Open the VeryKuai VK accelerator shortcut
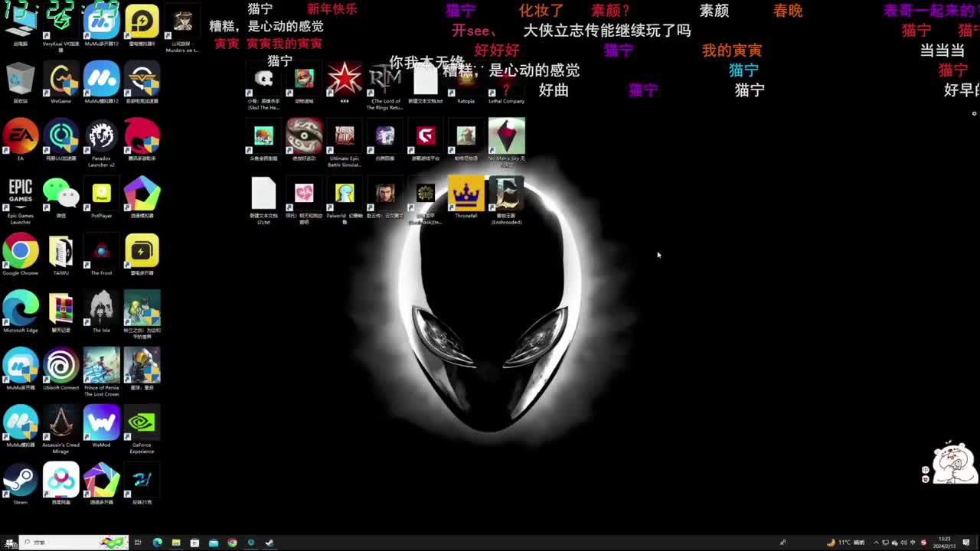The height and width of the screenshot is (551, 980). (61, 28)
